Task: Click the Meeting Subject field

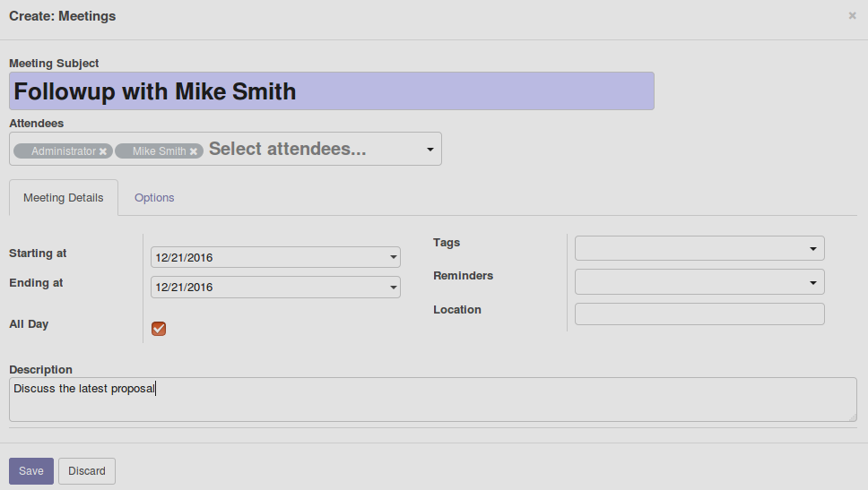Action: 332,90
